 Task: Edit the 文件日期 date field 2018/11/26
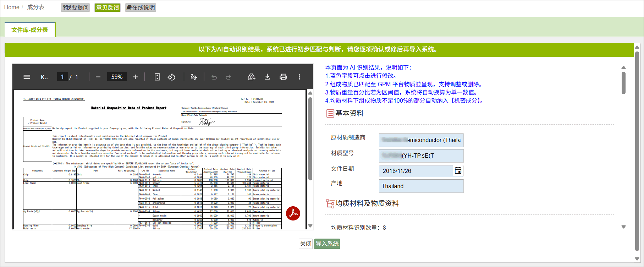417,171
